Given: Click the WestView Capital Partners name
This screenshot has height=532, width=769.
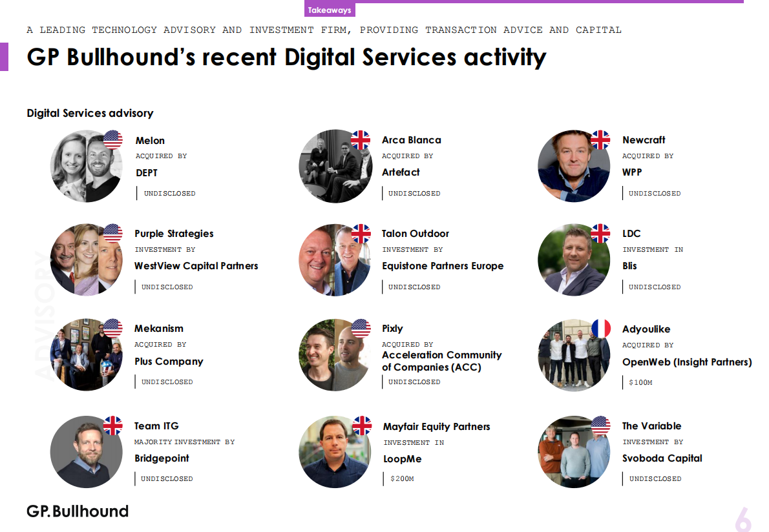Looking at the screenshot, I should point(196,266).
